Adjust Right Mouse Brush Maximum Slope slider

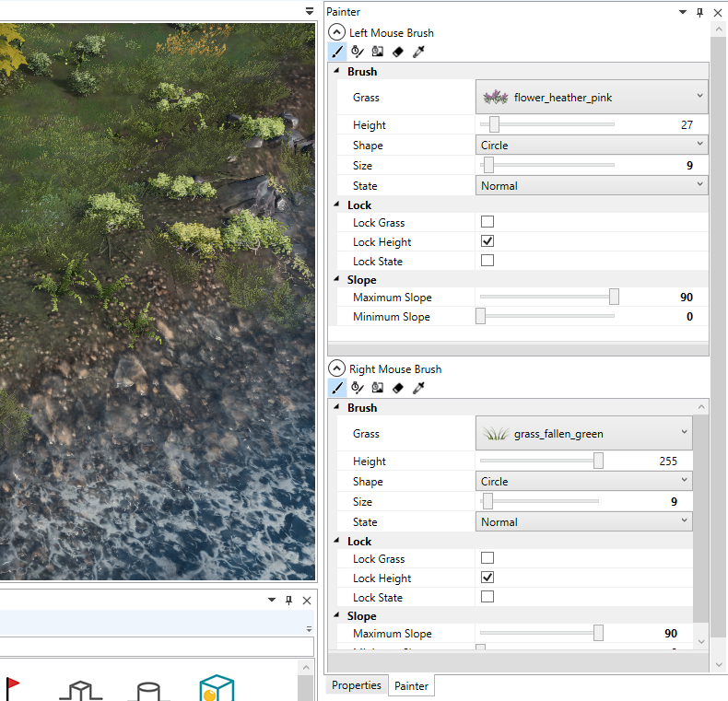click(598, 633)
